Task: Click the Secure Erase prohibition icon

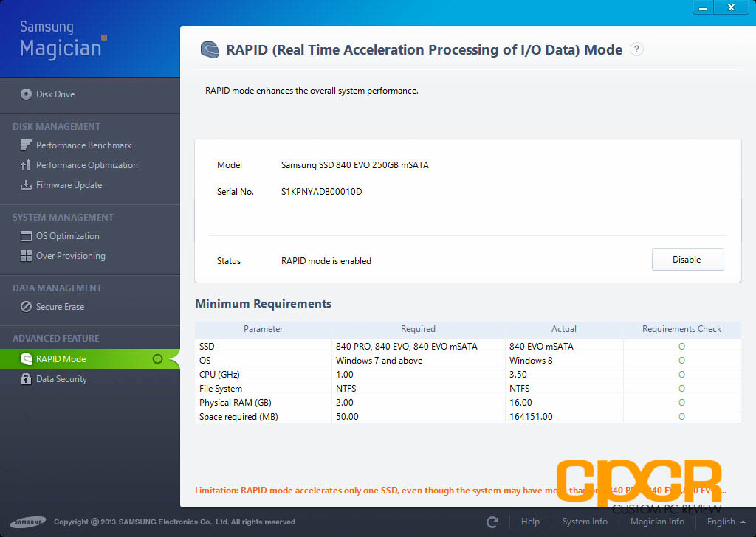Action: pyautogui.click(x=26, y=307)
